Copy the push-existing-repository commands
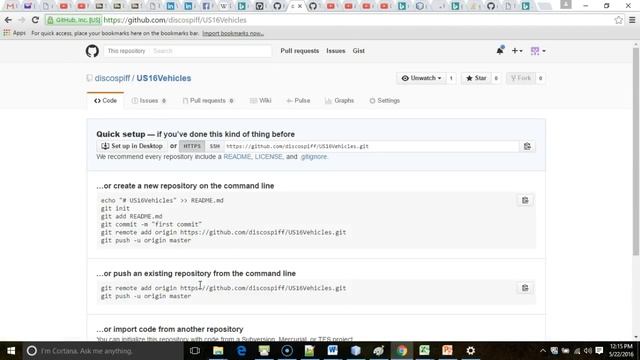This screenshot has height=360, width=640. pos(525,288)
